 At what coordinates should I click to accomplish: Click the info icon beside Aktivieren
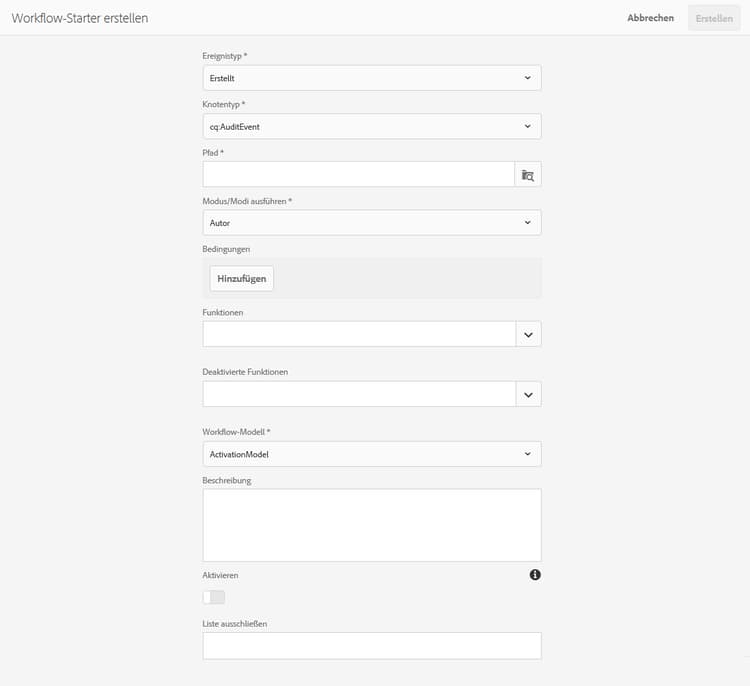pyautogui.click(x=535, y=575)
